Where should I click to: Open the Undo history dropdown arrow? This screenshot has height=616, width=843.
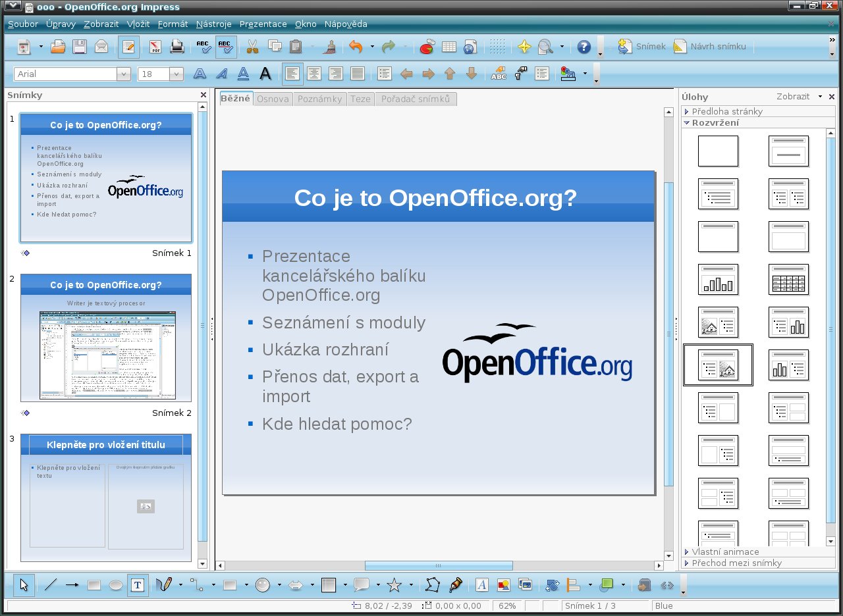click(372, 47)
